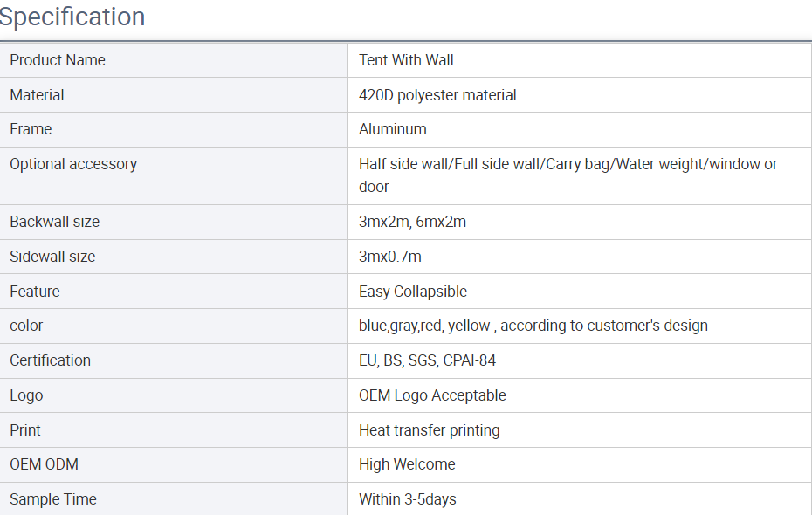The width and height of the screenshot is (812, 515).
Task: Click the Heat transfer printing value
Action: click(x=430, y=430)
